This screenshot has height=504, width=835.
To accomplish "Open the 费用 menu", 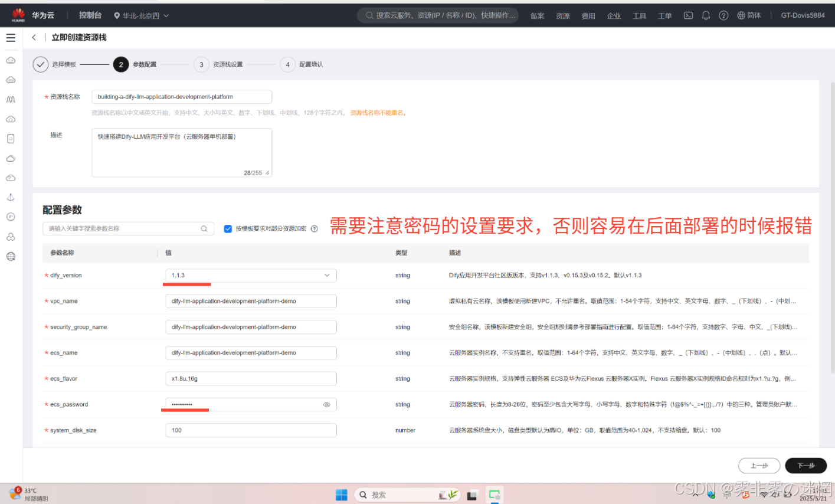I will pos(588,16).
